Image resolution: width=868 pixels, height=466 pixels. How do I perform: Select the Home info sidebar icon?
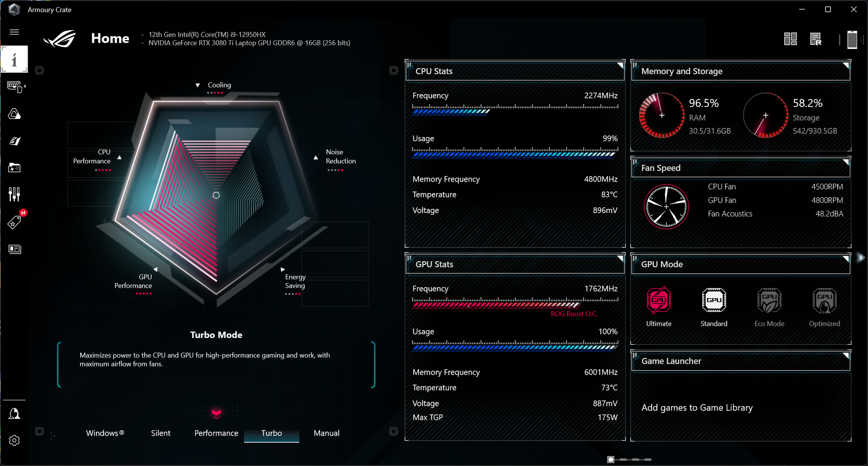pos(14,59)
